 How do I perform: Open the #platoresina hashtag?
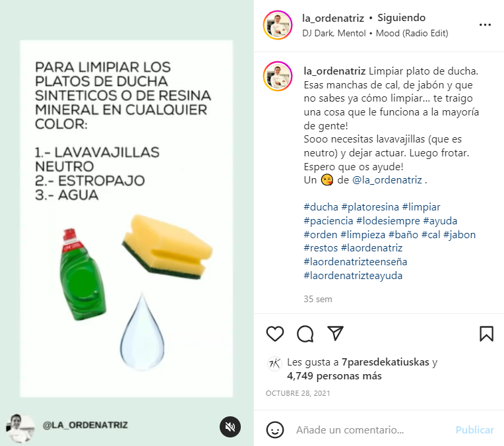tap(370, 207)
